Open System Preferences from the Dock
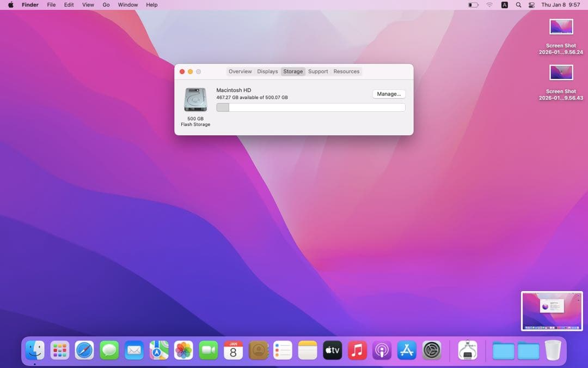Image resolution: width=588 pixels, height=368 pixels. click(x=432, y=351)
